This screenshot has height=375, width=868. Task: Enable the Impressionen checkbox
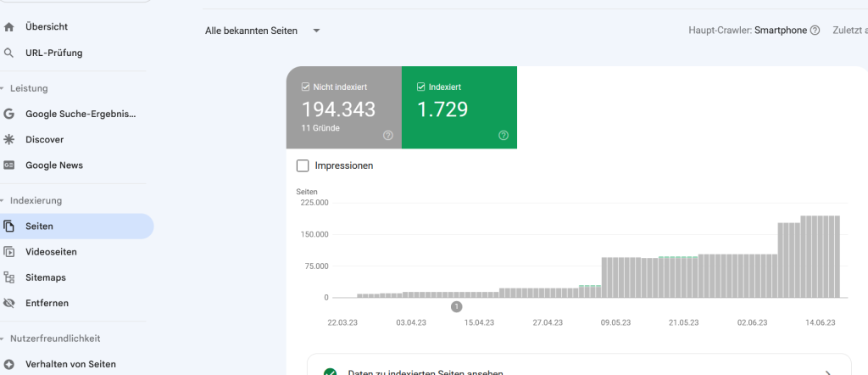(x=303, y=165)
